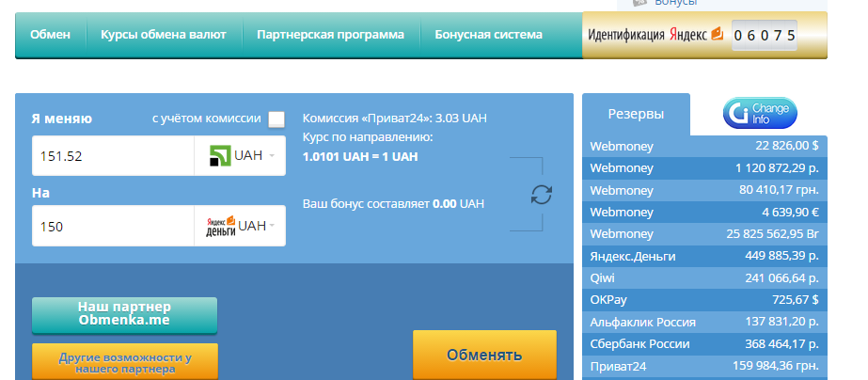This screenshot has width=868, height=380.
Task: Click the 'На' amount field showing 150
Action: 113,226
